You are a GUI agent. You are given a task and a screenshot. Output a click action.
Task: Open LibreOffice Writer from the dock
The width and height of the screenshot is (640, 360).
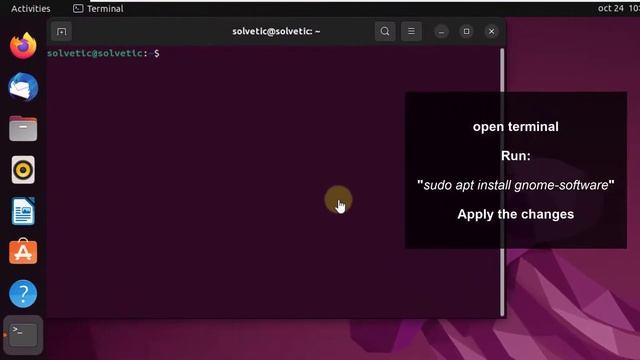click(x=23, y=211)
